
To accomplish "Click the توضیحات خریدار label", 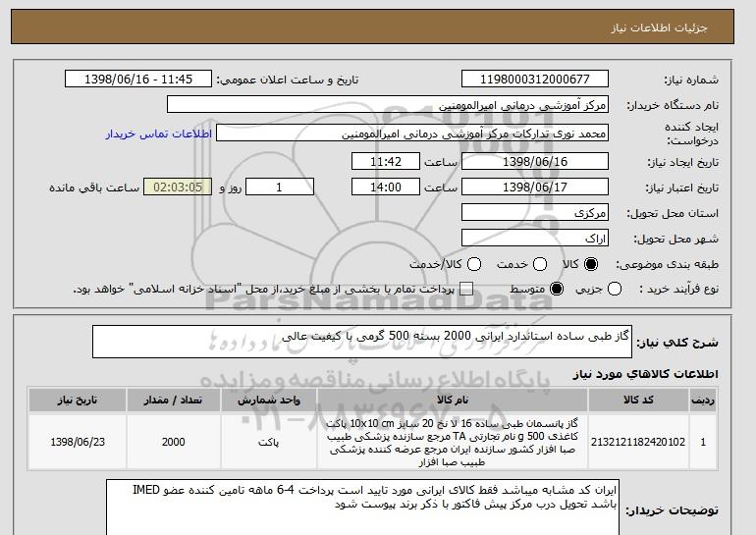I will tap(673, 509).
